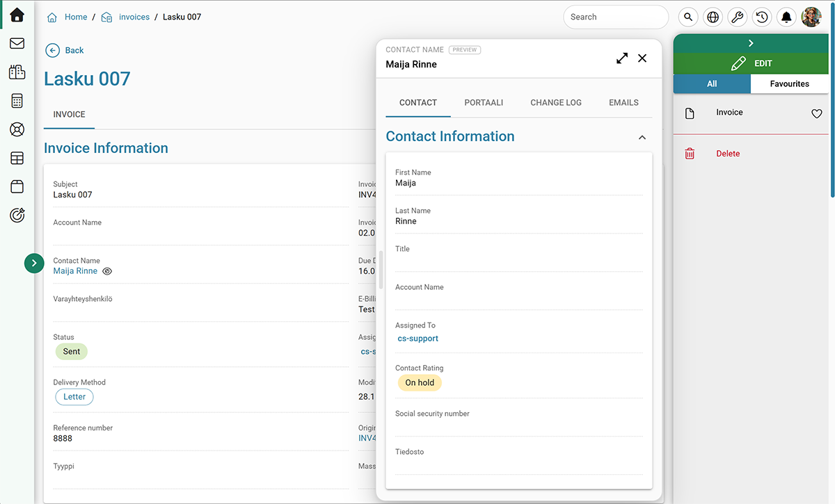Open the Maija Rinne contact link
The image size is (835, 504).
(75, 271)
